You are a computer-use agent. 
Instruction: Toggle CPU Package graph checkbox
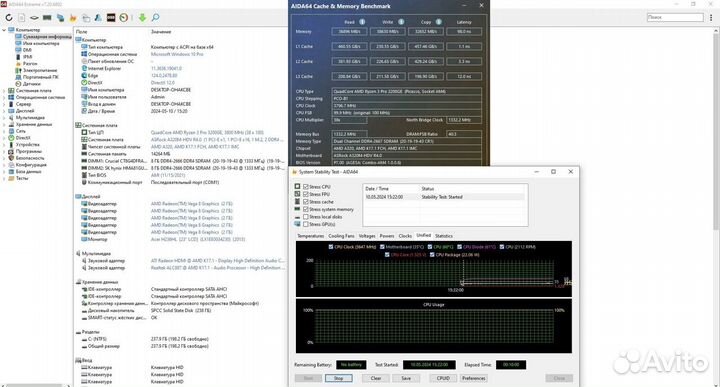(432, 254)
